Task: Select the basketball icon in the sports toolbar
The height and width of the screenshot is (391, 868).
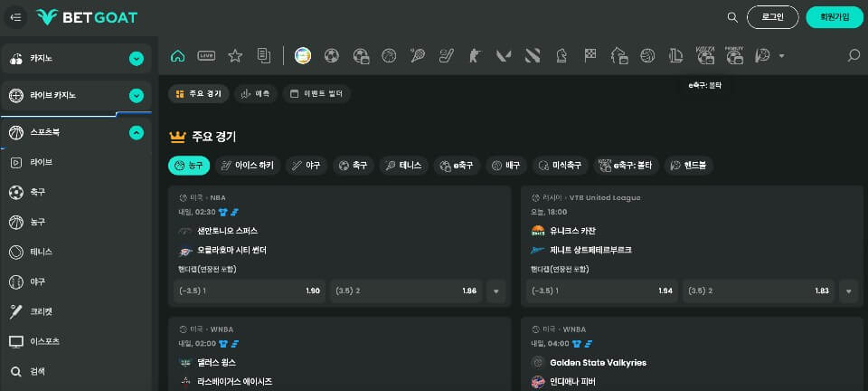Action: pyautogui.click(x=389, y=55)
